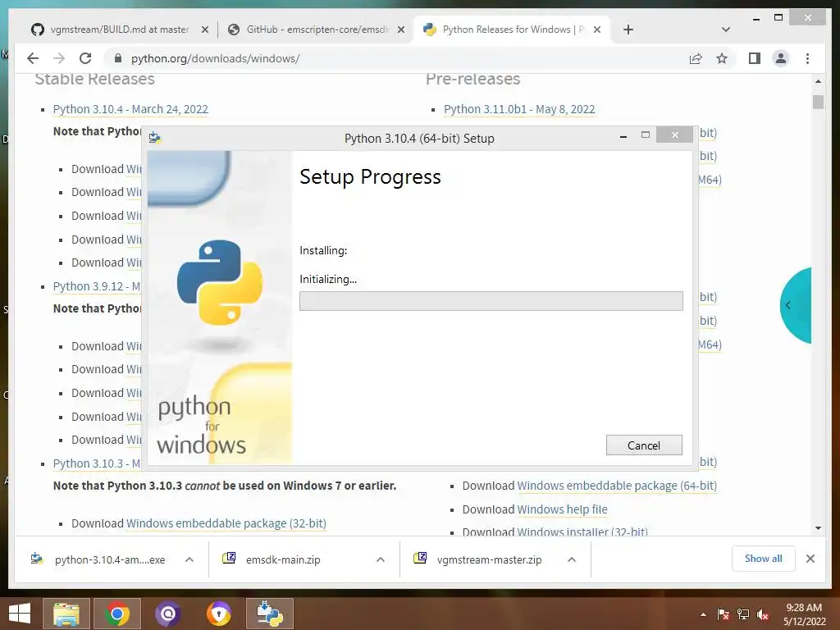Open muted volume tray icon
The image size is (840, 630).
pyautogui.click(x=763, y=614)
